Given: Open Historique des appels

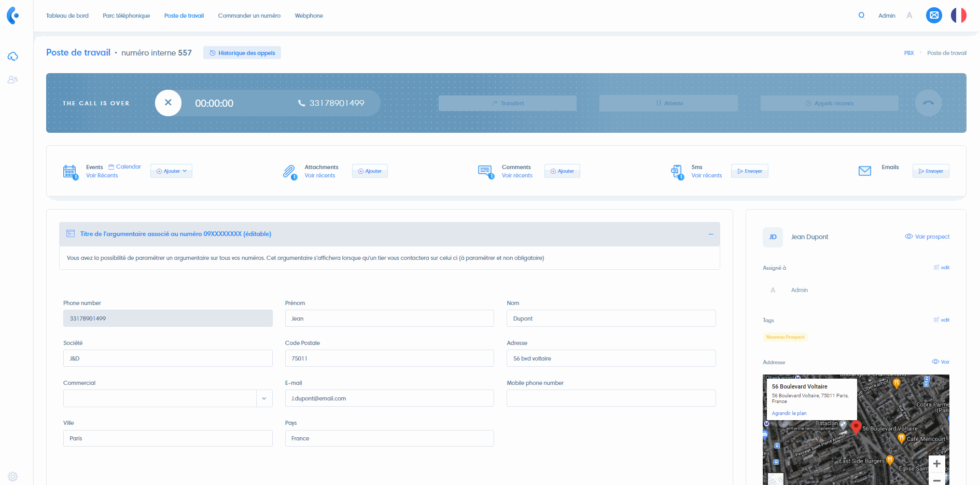Looking at the screenshot, I should (x=242, y=52).
